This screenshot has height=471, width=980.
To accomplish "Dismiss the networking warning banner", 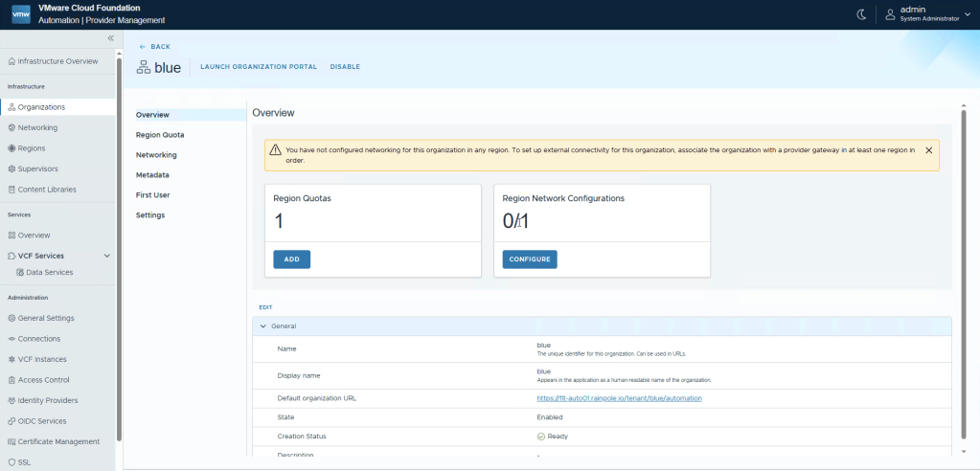I will tap(928, 150).
